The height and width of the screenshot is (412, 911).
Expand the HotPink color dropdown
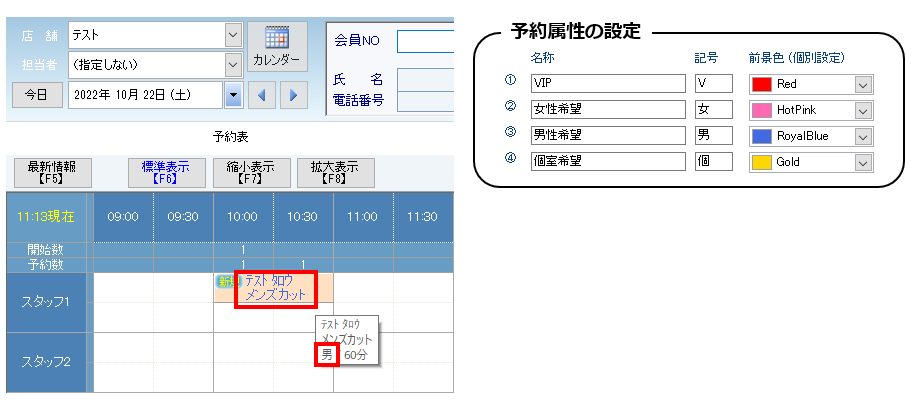point(863,110)
